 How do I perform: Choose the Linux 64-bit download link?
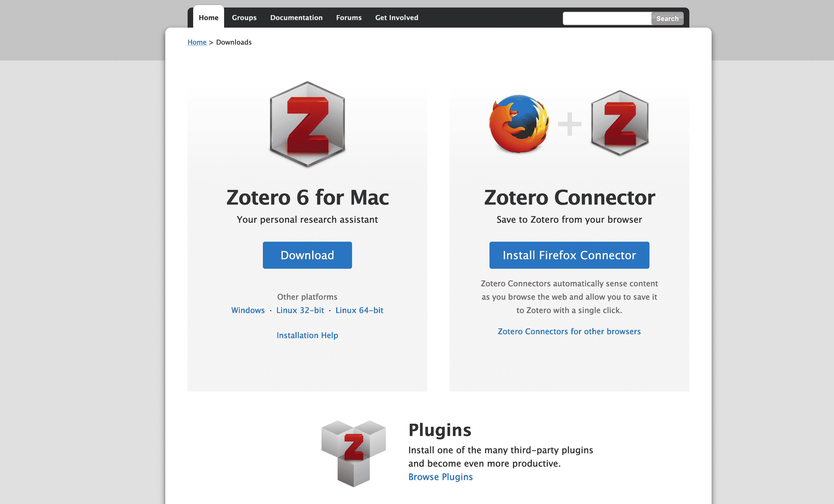click(x=360, y=310)
